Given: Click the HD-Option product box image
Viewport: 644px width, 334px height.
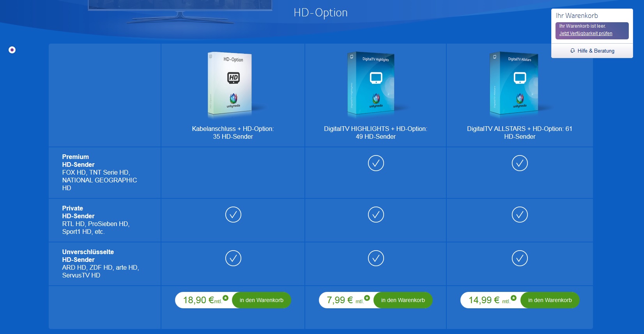Looking at the screenshot, I should pyautogui.click(x=230, y=85).
